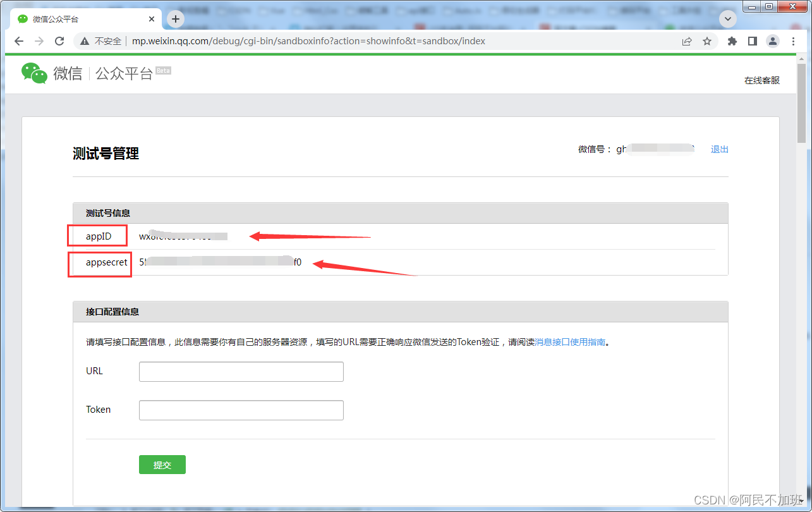Select the appsecret label text
Image resolution: width=812 pixels, height=512 pixels.
pos(107,262)
